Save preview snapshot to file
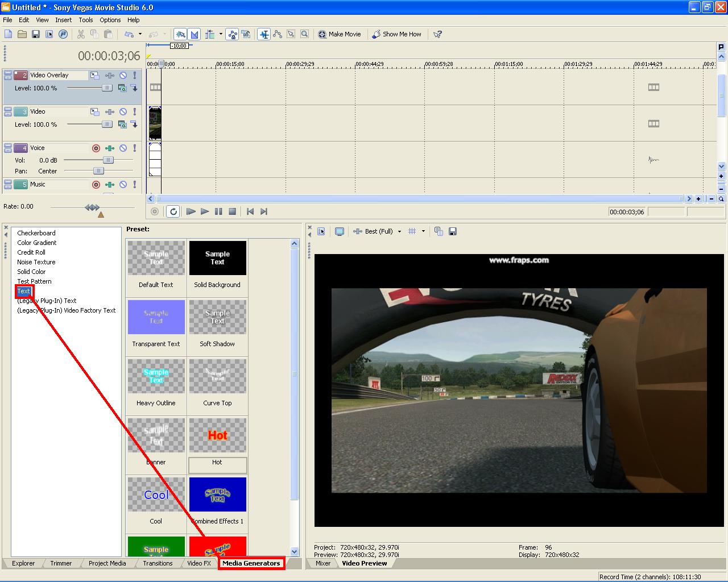 [453, 231]
